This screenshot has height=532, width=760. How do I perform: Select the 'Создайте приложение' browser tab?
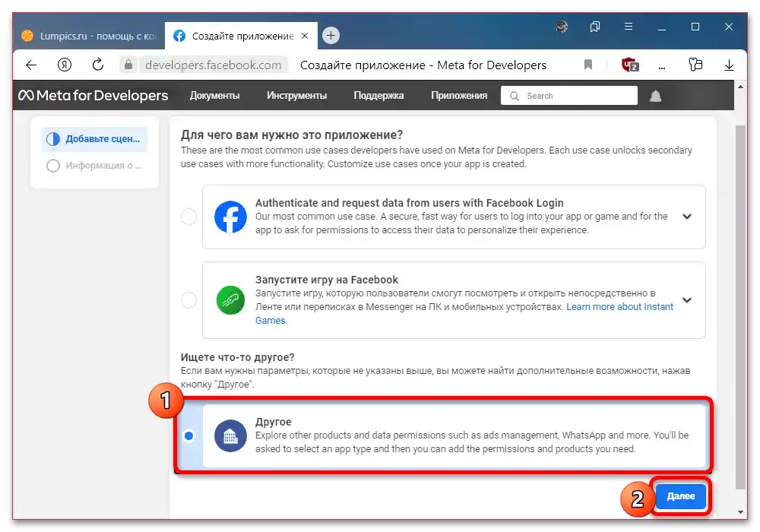tap(241, 36)
